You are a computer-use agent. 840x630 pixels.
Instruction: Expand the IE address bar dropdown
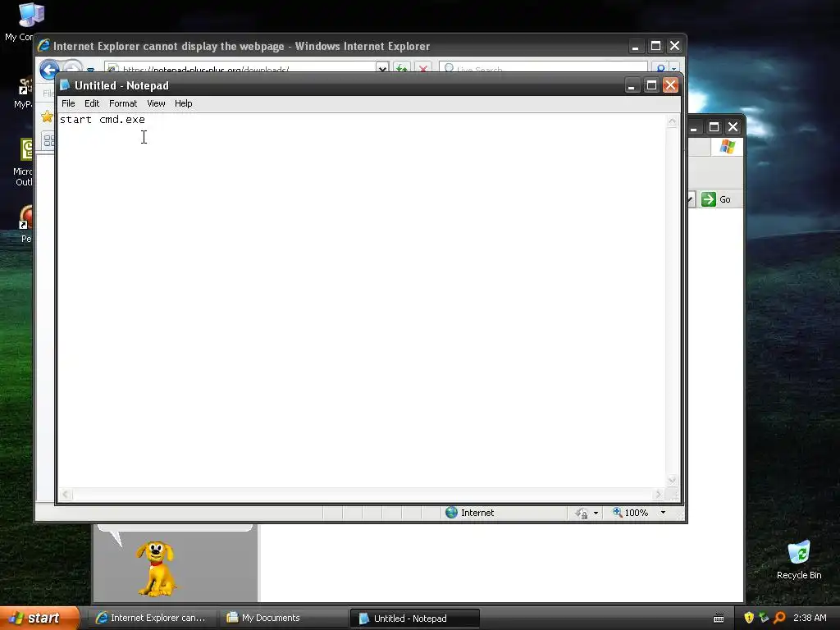click(x=382, y=68)
